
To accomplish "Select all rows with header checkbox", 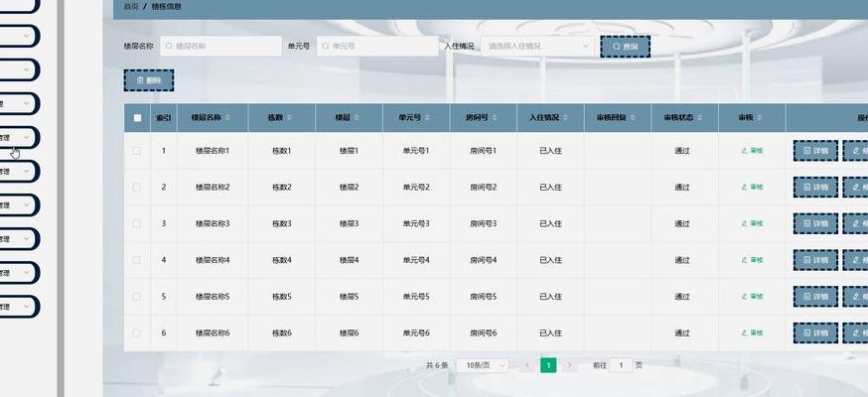I will (137, 118).
